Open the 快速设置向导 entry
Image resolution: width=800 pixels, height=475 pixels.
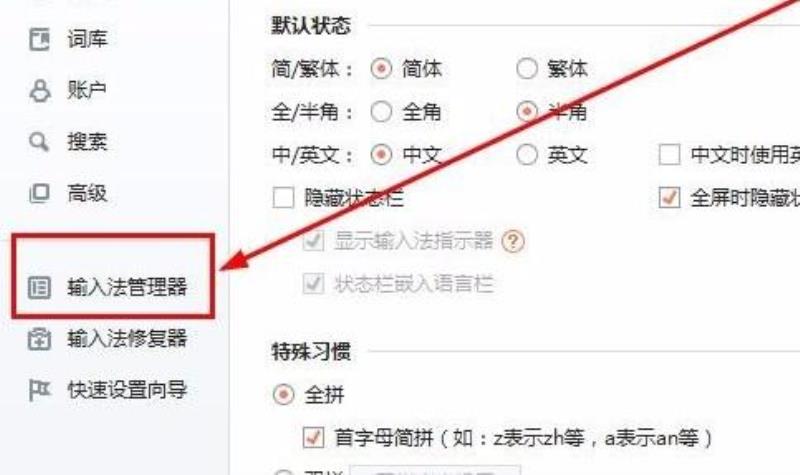click(x=127, y=390)
